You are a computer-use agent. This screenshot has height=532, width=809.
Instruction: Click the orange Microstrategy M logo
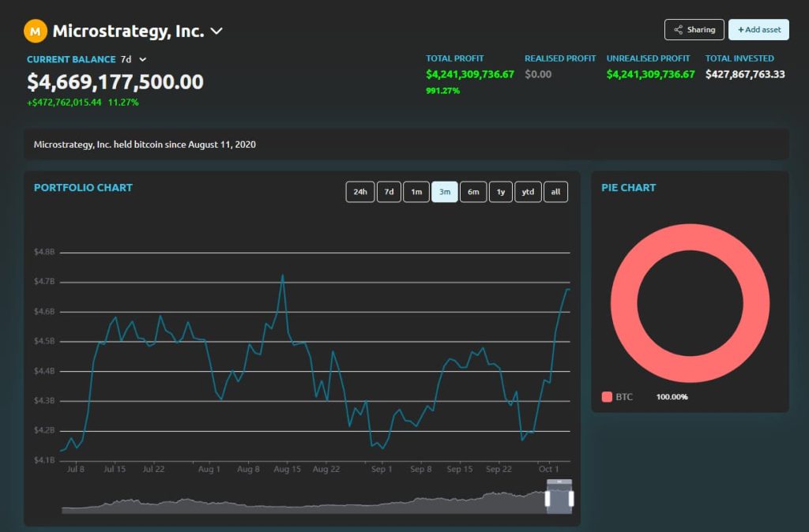36,32
